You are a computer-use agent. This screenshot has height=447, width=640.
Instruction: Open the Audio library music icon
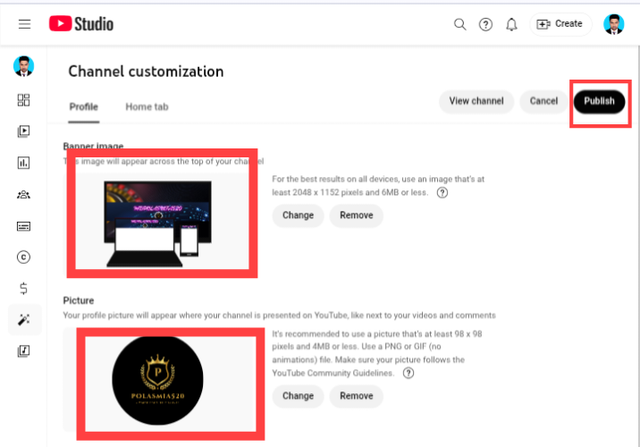pyautogui.click(x=24, y=351)
